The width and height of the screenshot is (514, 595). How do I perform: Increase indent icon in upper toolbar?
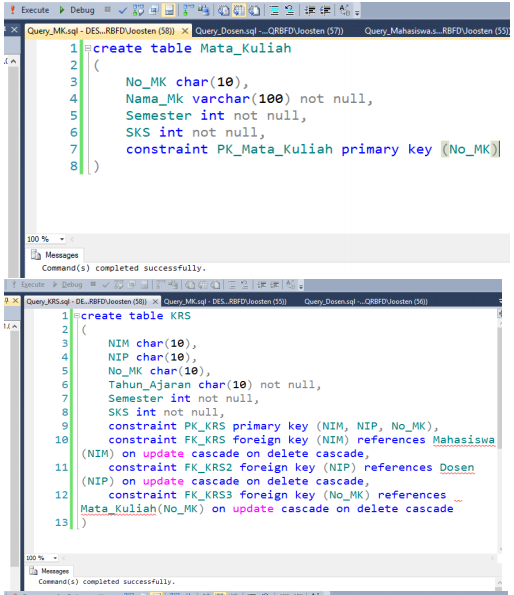325,10
